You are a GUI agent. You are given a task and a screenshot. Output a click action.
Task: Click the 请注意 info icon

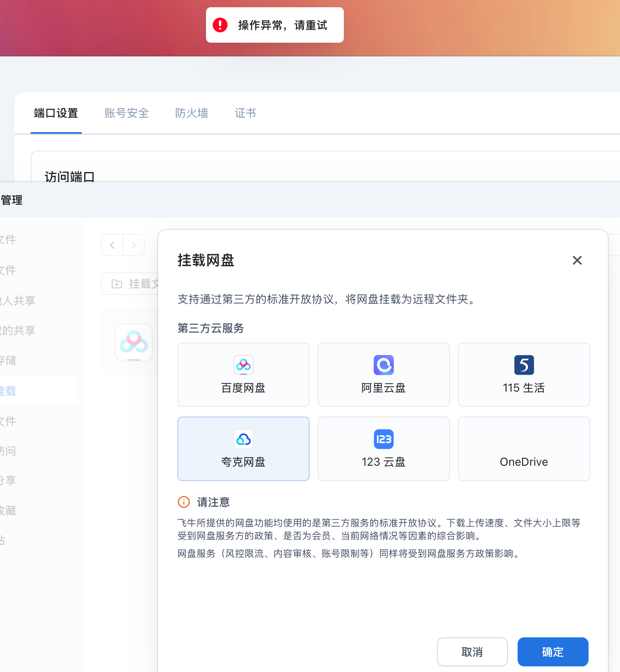pyautogui.click(x=184, y=502)
